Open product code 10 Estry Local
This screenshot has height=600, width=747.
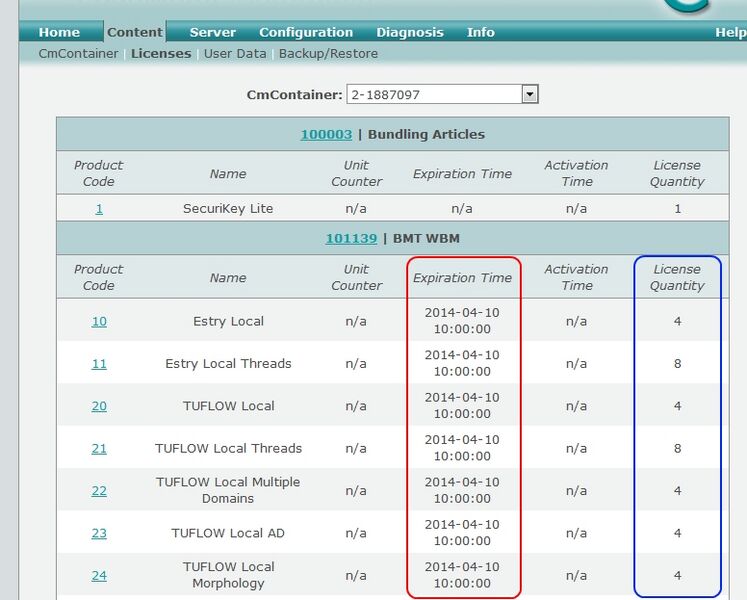point(99,321)
